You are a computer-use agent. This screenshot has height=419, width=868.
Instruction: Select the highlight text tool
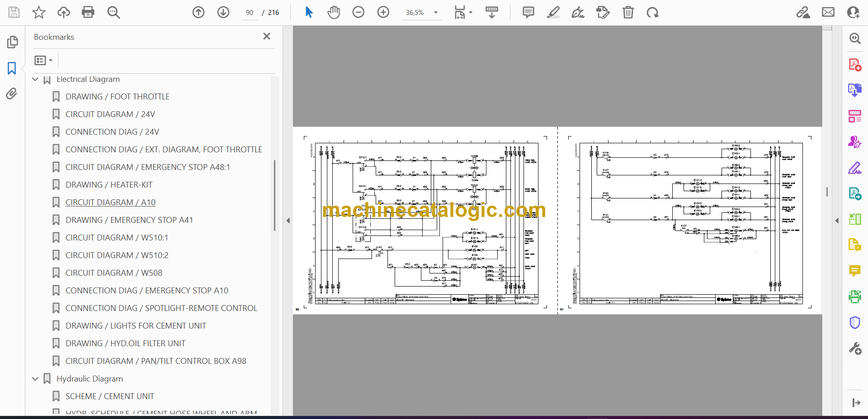point(553,12)
